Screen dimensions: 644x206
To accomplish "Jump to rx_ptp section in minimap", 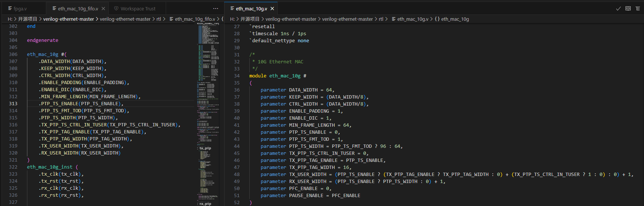I will (205, 204).
